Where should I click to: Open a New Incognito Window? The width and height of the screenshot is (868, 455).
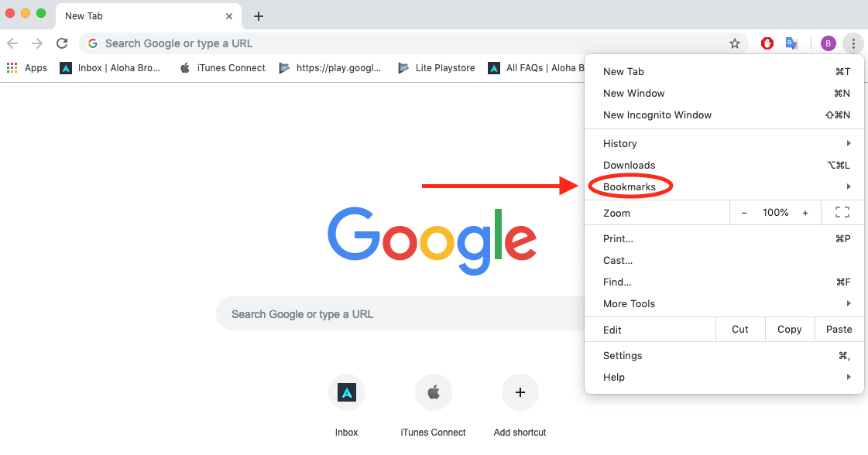(724, 115)
